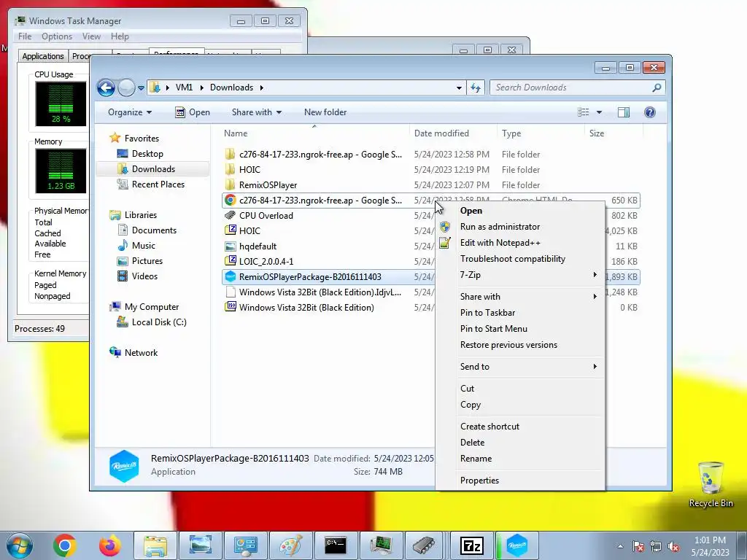
Task: Open the recent pages dropdown arrow
Action: (x=141, y=88)
